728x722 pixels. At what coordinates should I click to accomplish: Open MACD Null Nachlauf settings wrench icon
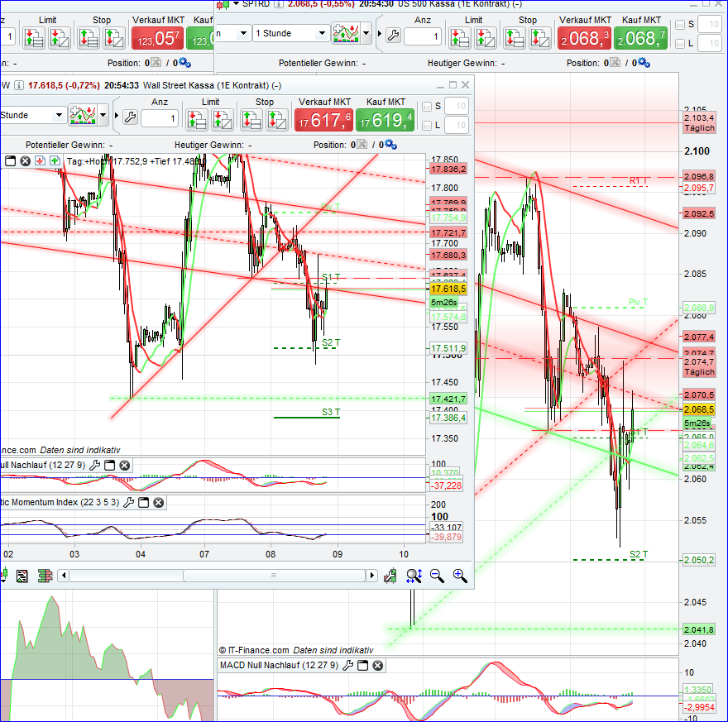(x=348, y=666)
